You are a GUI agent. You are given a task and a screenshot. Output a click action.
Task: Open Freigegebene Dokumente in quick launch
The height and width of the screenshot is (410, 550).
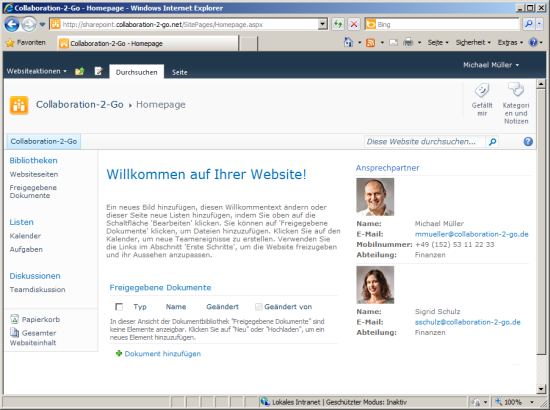pyautogui.click(x=33, y=191)
